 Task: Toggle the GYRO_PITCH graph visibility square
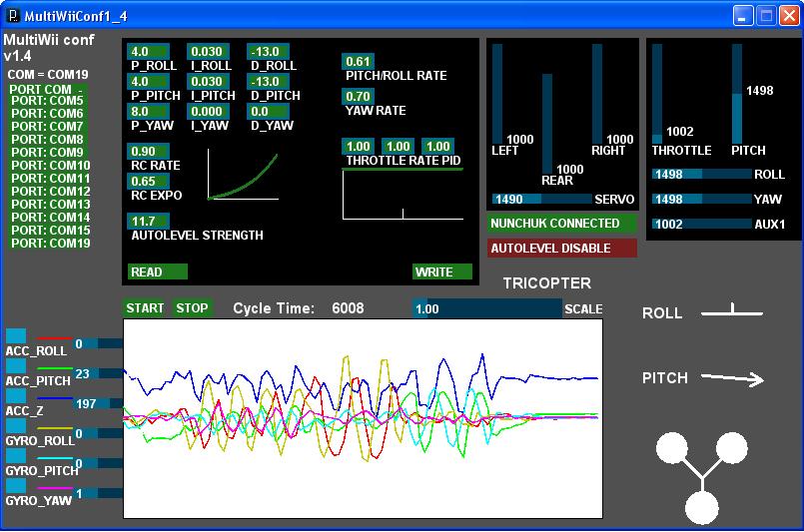tap(16, 455)
